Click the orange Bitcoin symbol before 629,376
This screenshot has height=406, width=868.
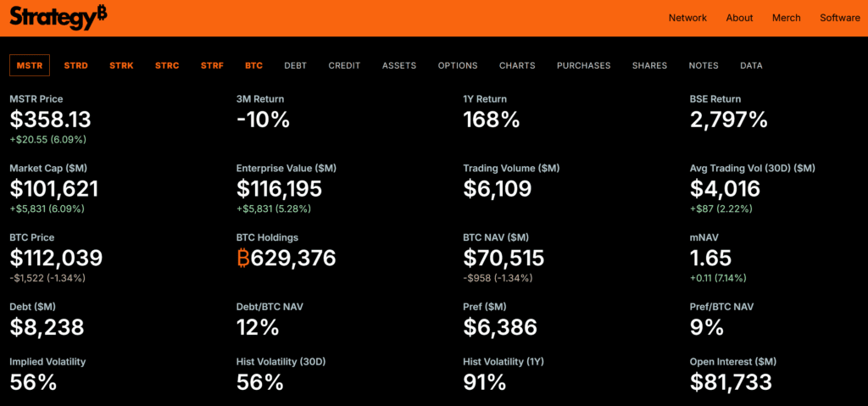pyautogui.click(x=243, y=259)
